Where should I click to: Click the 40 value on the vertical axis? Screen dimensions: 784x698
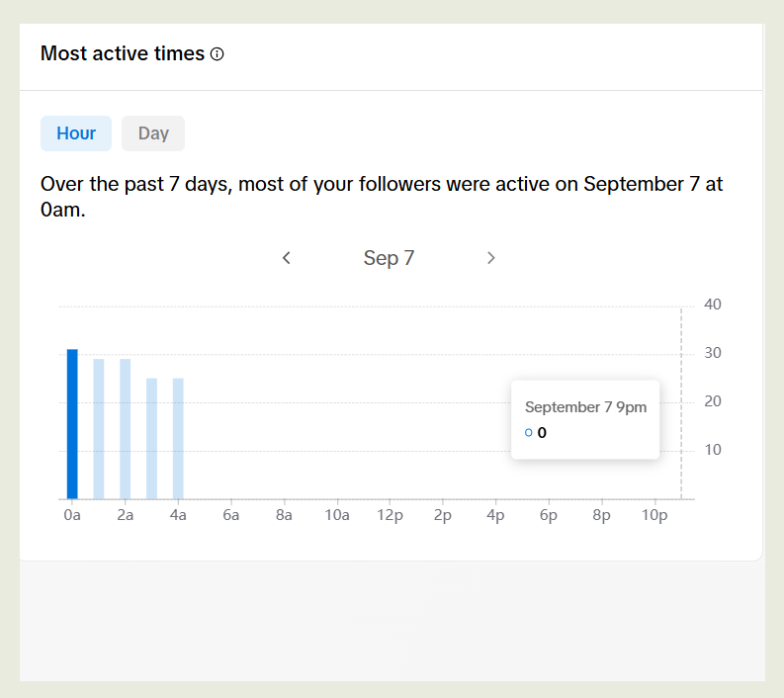click(x=713, y=305)
